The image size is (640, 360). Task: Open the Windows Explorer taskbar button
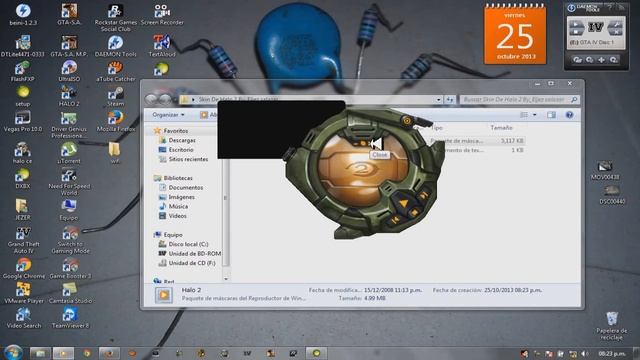(x=40, y=353)
